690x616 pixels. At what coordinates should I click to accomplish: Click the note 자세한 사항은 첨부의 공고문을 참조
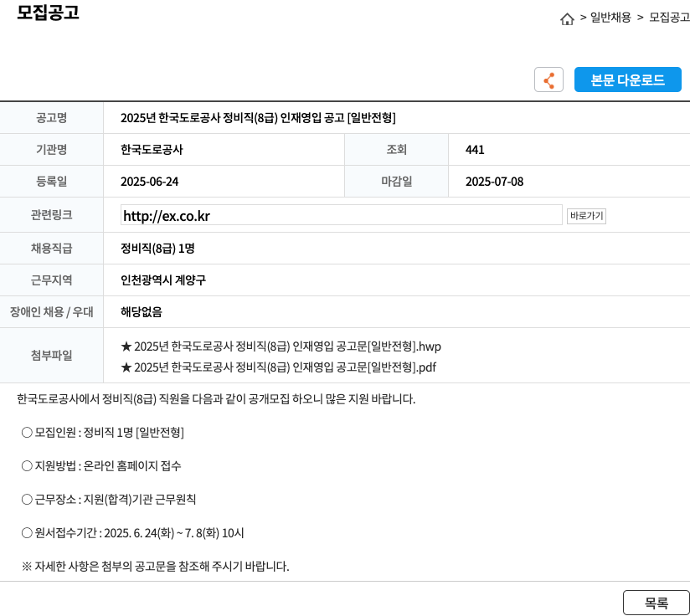[156, 567]
